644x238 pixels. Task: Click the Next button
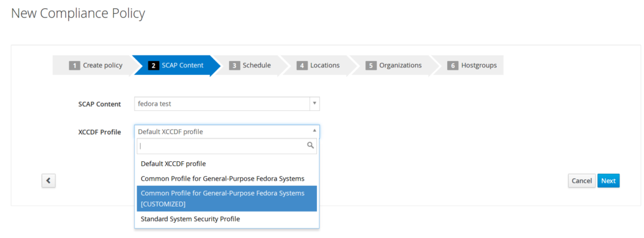point(608,181)
